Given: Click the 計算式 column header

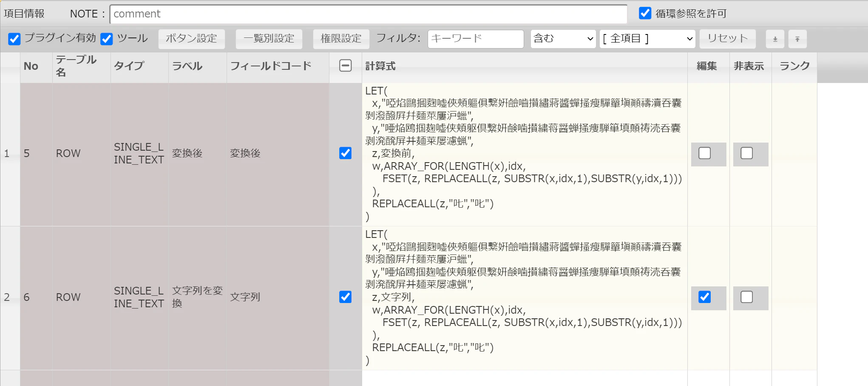Looking at the screenshot, I should pos(525,67).
